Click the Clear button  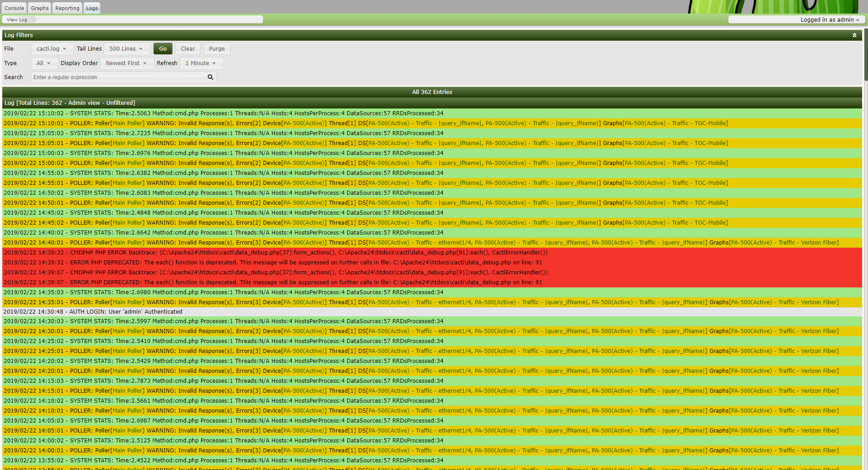(x=188, y=49)
